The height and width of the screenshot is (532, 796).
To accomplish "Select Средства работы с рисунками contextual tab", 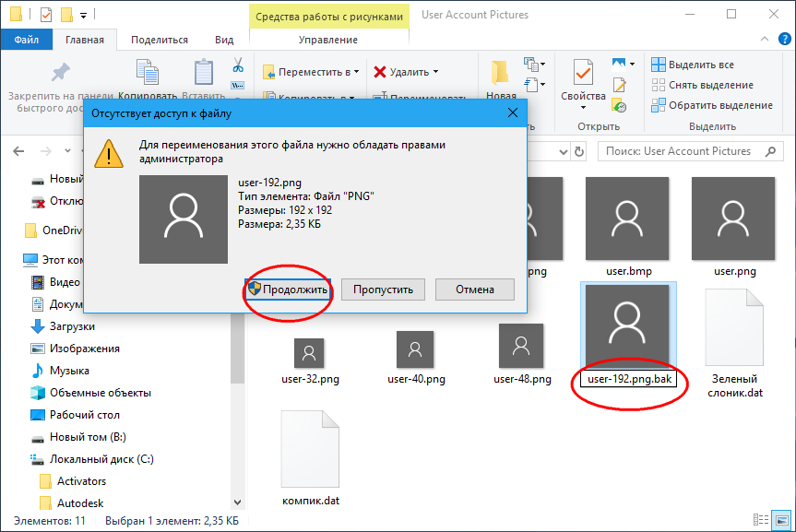I will [x=329, y=17].
